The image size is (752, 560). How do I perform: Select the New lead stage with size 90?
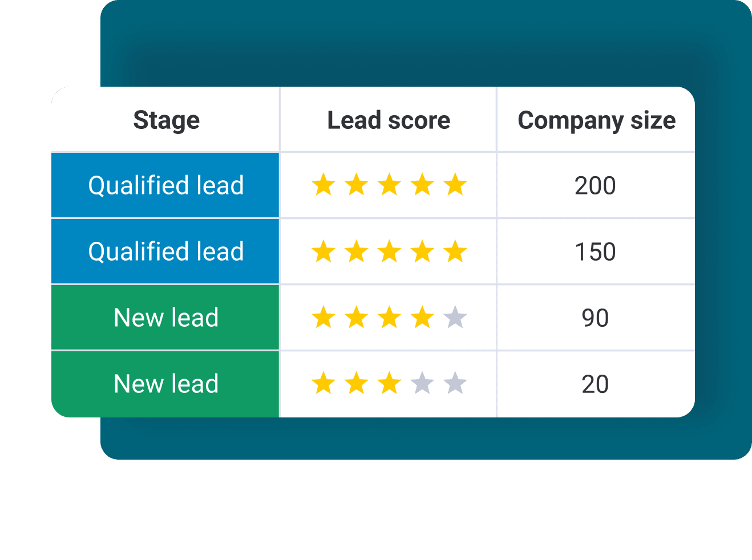pyautogui.click(x=165, y=318)
